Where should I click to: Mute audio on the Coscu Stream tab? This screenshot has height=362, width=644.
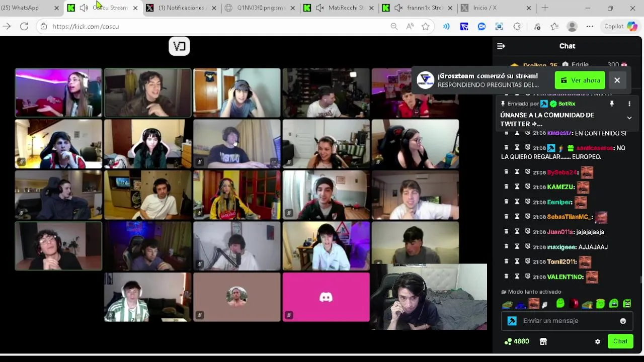coord(84,8)
